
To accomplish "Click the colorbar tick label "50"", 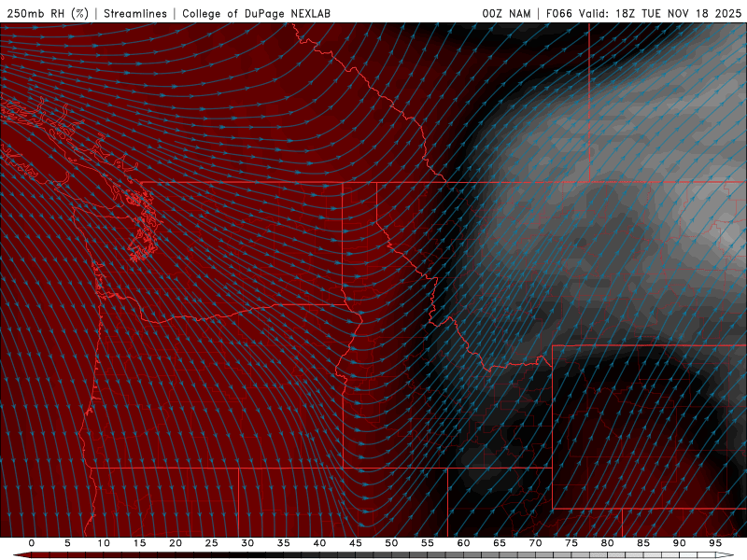I will [391, 543].
